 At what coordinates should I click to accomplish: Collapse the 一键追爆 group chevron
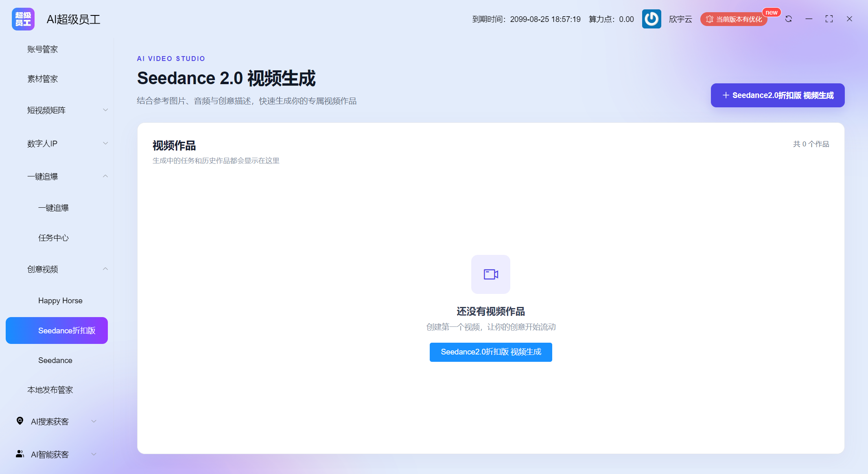pos(105,176)
